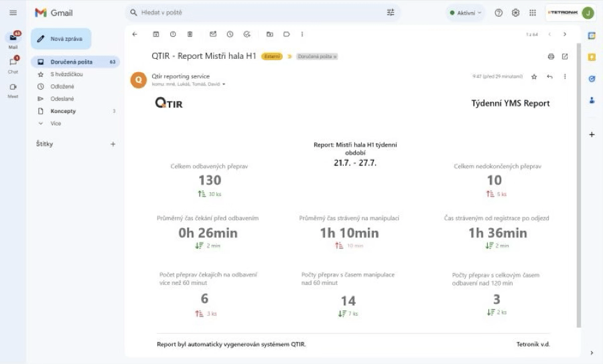Open the Meet section in the sidebar
This screenshot has height=364, width=603.
[13, 90]
